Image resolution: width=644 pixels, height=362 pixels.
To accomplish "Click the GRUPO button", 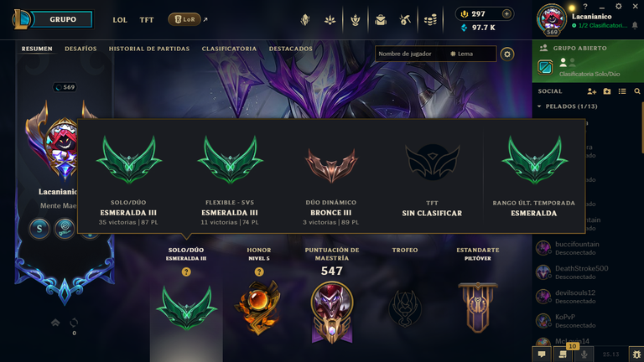I will (x=62, y=19).
